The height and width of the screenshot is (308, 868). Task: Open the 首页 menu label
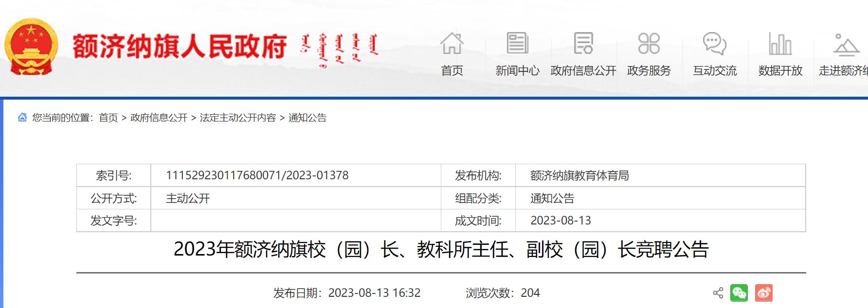(452, 70)
